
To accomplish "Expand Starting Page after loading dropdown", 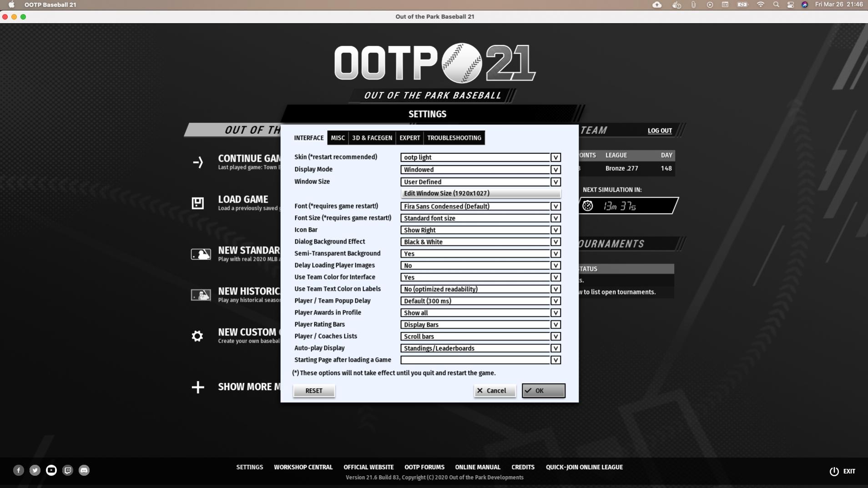I will pyautogui.click(x=555, y=361).
